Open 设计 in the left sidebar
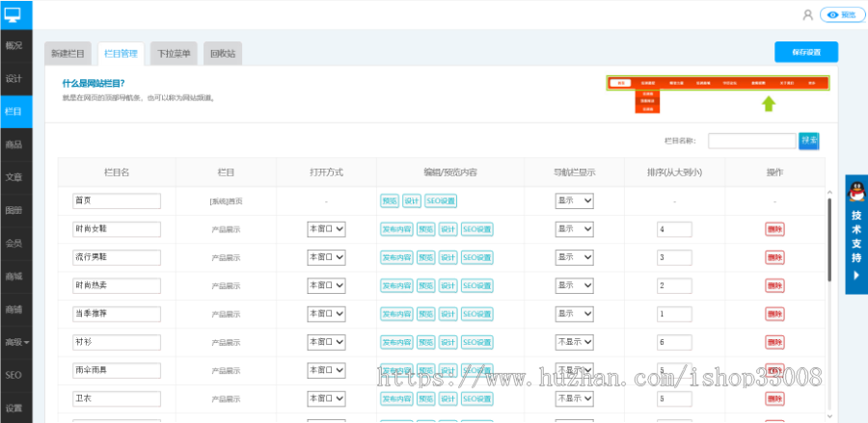 [14, 78]
